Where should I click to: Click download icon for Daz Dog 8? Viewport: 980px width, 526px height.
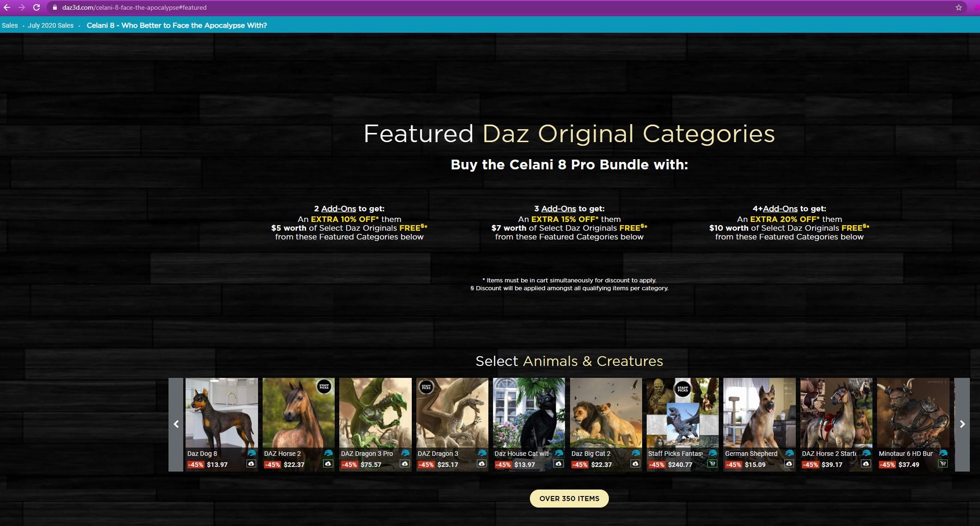(251, 464)
